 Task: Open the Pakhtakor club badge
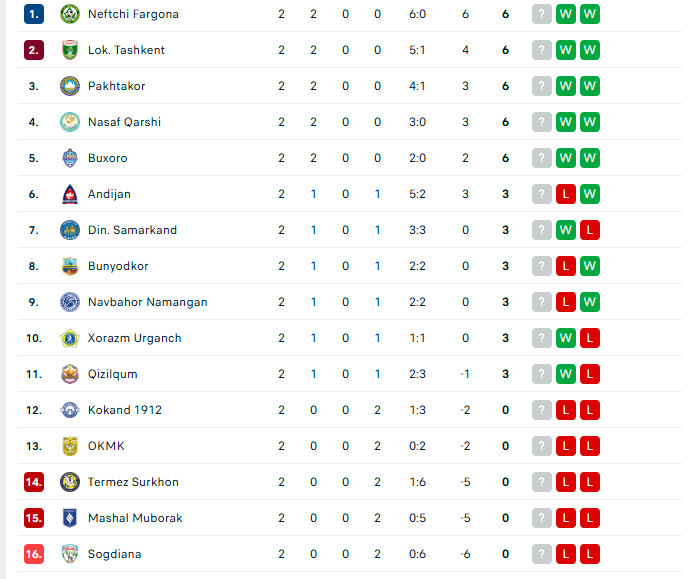pos(69,86)
